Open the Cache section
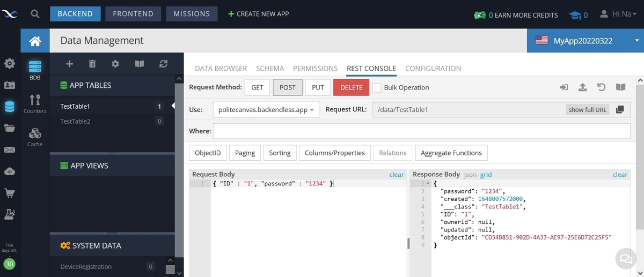644x277 pixels. [x=35, y=137]
